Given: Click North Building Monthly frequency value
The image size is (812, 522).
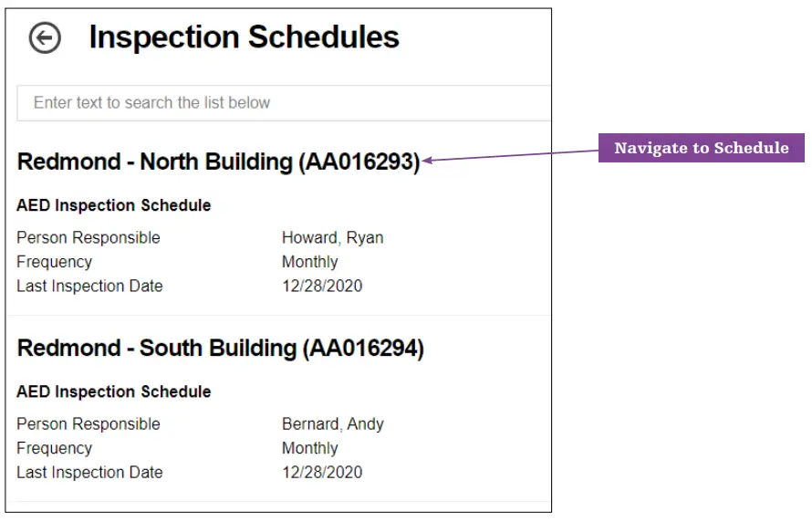Looking at the screenshot, I should coord(309,262).
